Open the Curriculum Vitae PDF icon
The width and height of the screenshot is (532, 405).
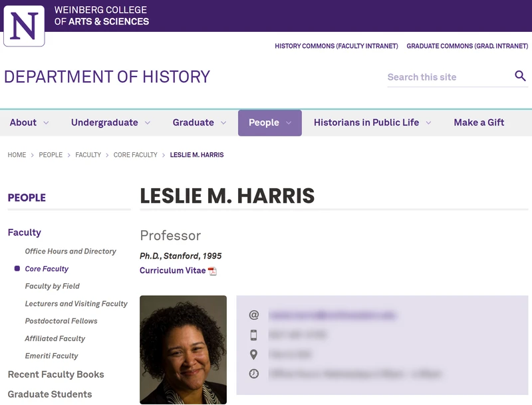coord(212,271)
